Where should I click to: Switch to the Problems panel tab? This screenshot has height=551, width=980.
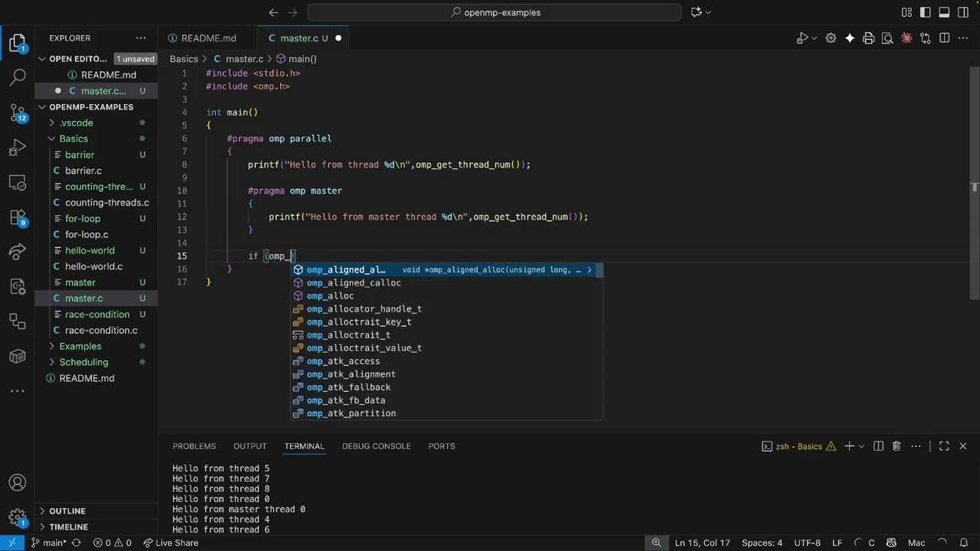(194, 446)
